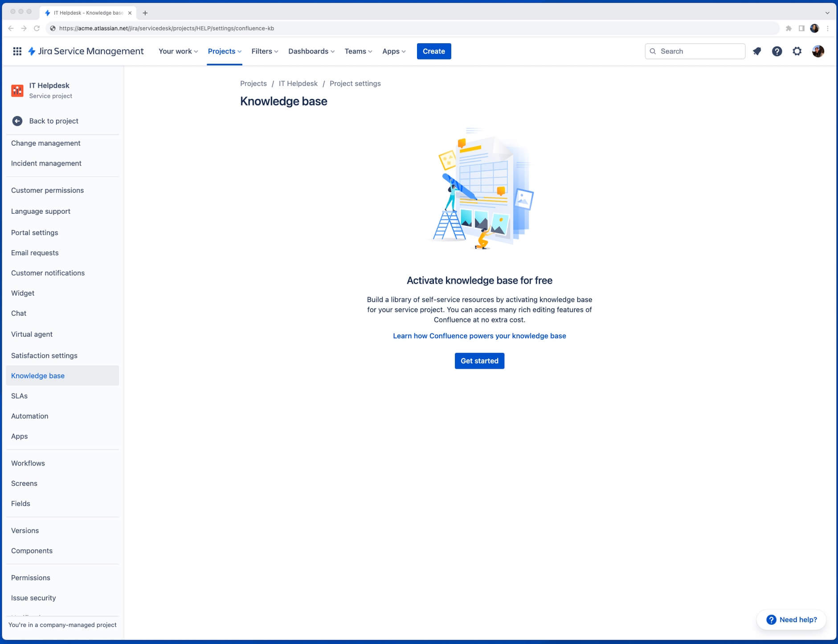
Task: Expand the Projects navigation dropdown
Action: (224, 51)
